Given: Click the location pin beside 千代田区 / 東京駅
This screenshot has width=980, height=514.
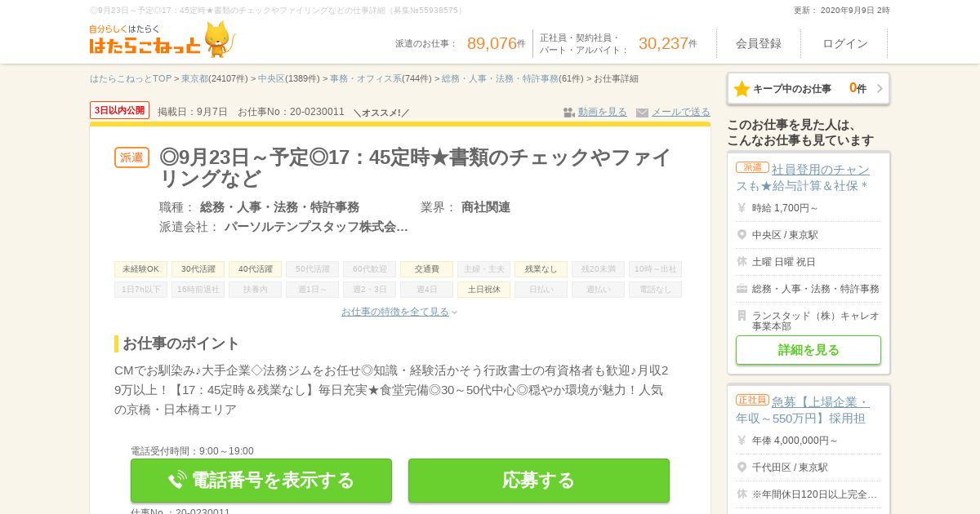Looking at the screenshot, I should (x=742, y=467).
